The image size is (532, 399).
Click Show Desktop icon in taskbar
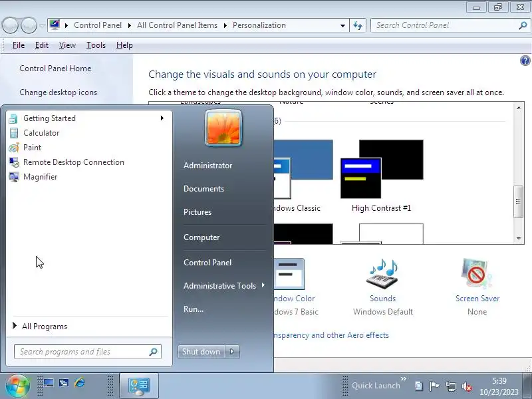pyautogui.click(x=49, y=383)
